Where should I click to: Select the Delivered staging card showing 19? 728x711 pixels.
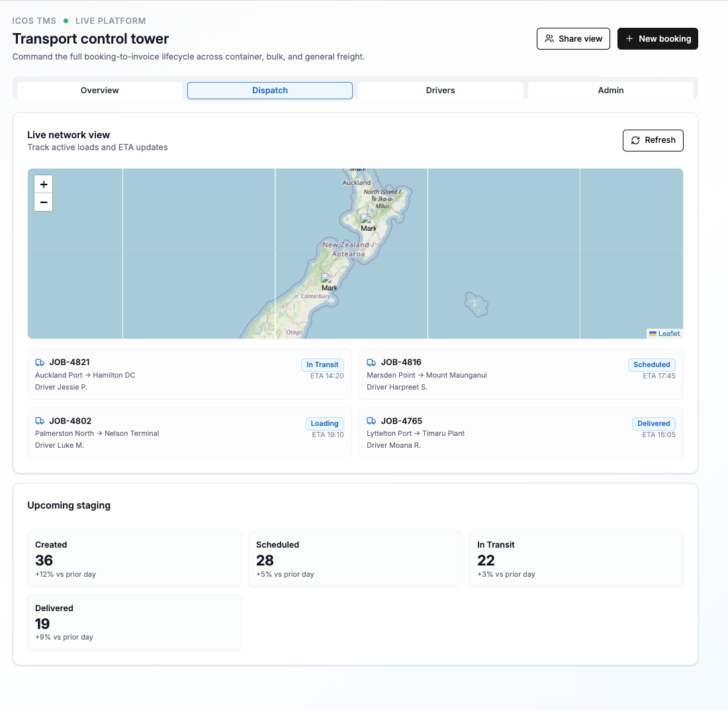[134, 622]
